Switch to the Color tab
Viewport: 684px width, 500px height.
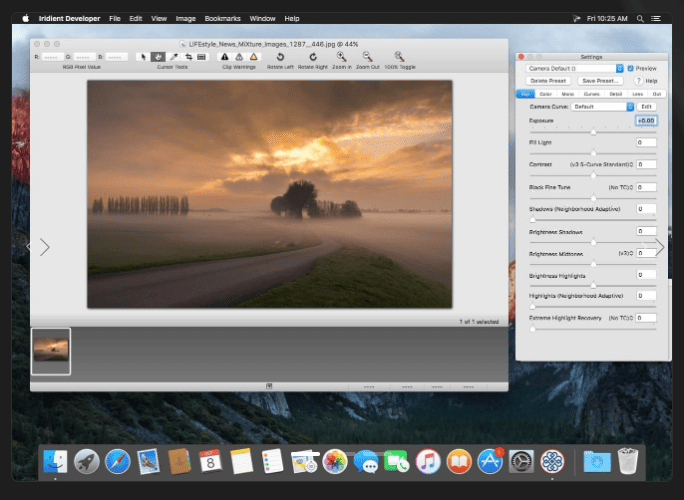pyautogui.click(x=546, y=94)
